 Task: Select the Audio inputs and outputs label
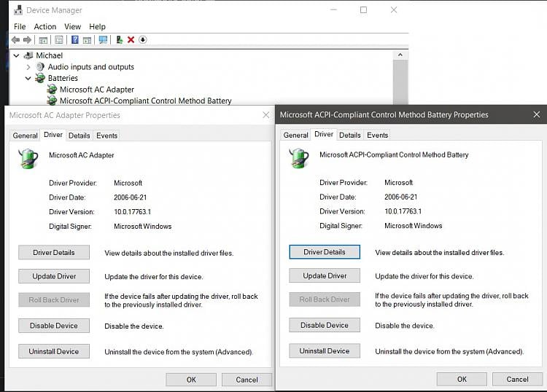[91, 67]
